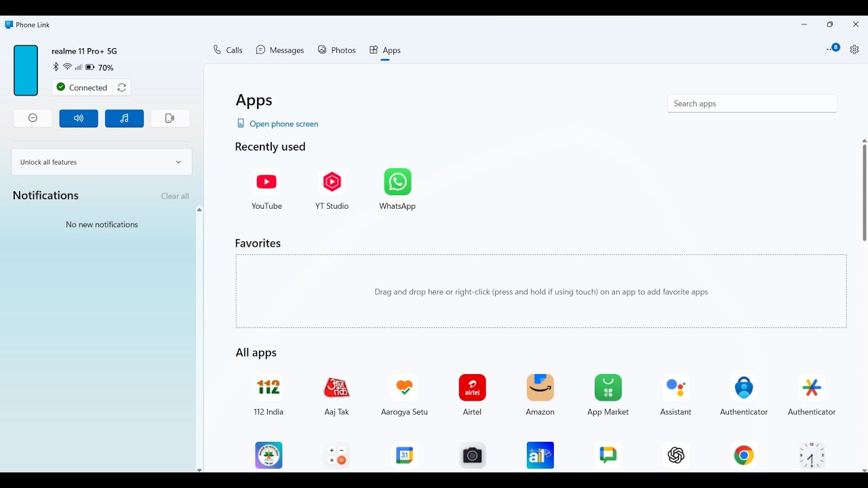The image size is (868, 488).
Task: Open WhatsApp from Recently used
Action: pos(397,189)
